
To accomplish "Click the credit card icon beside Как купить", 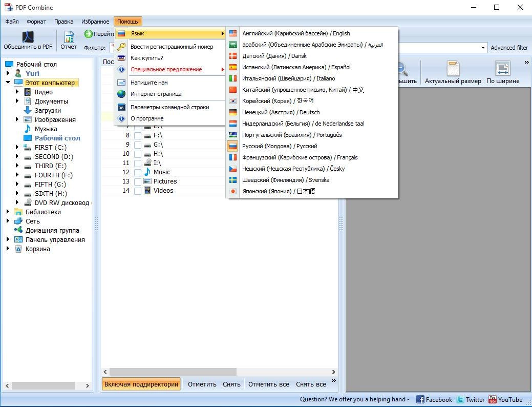I will coord(121,58).
